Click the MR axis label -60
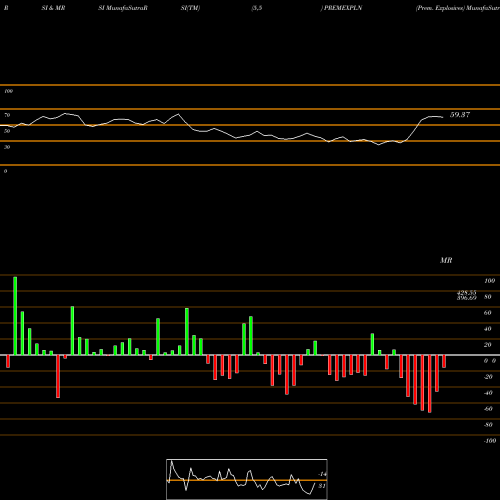The width and height of the screenshot is (500, 500). pyautogui.click(x=488, y=409)
